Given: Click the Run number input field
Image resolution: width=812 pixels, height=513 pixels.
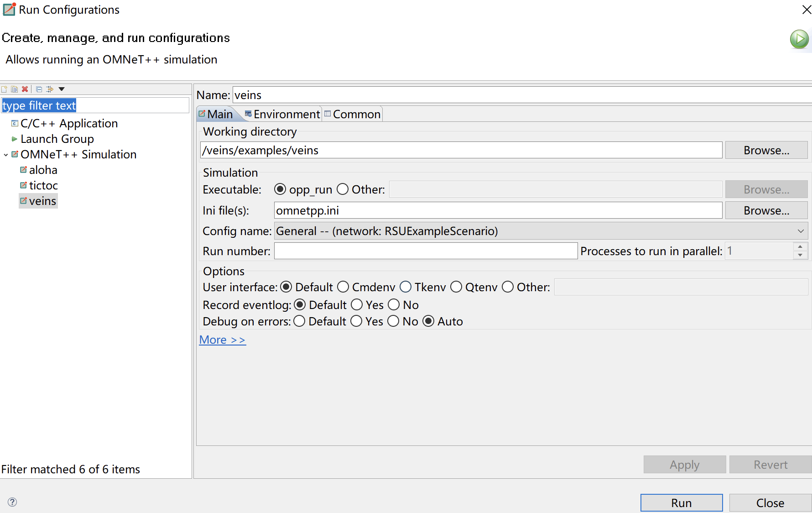Looking at the screenshot, I should tap(426, 251).
